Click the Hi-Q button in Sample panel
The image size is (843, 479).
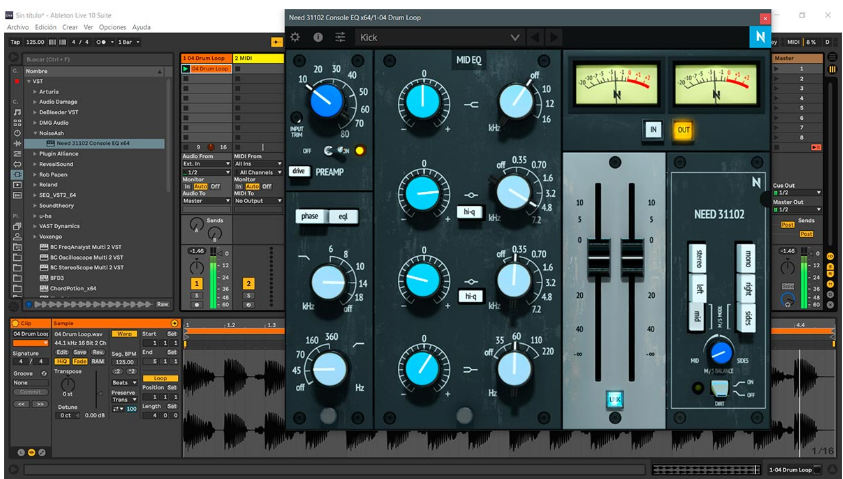(62, 361)
